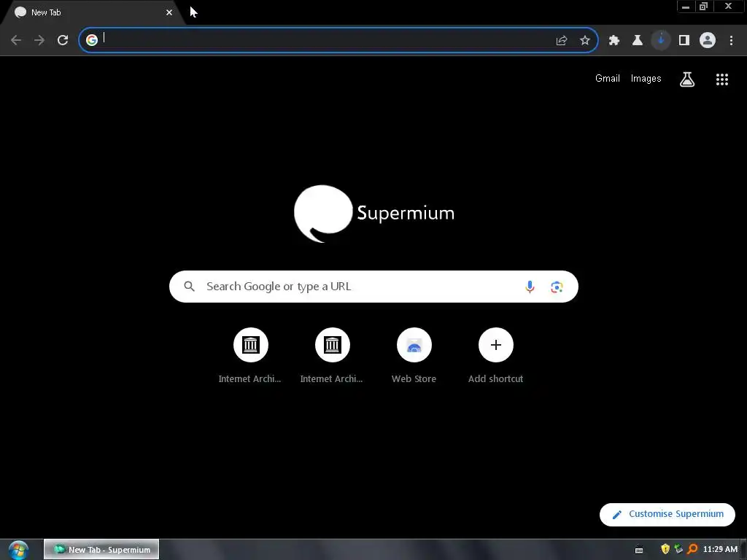Click the green arrow device tray icon

pos(678,550)
